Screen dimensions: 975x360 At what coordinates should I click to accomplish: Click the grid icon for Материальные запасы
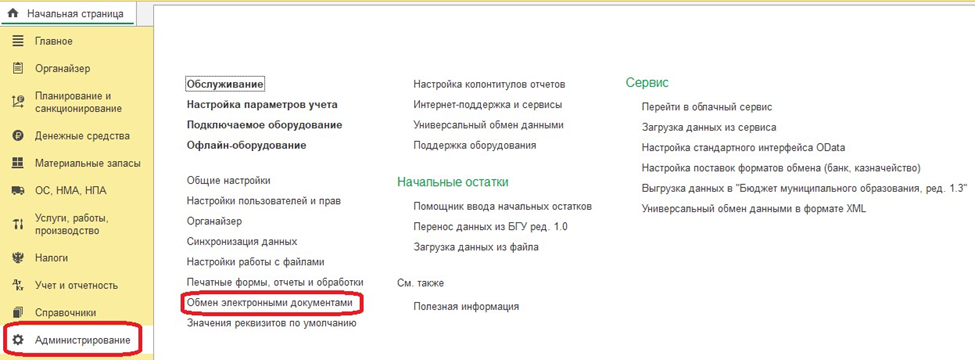click(17, 164)
